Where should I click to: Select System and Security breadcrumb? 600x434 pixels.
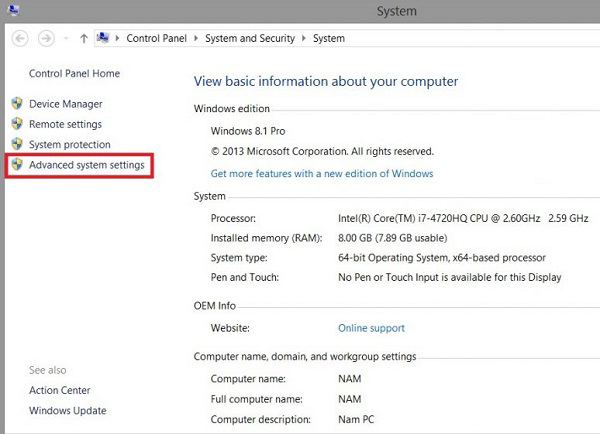tap(250, 38)
